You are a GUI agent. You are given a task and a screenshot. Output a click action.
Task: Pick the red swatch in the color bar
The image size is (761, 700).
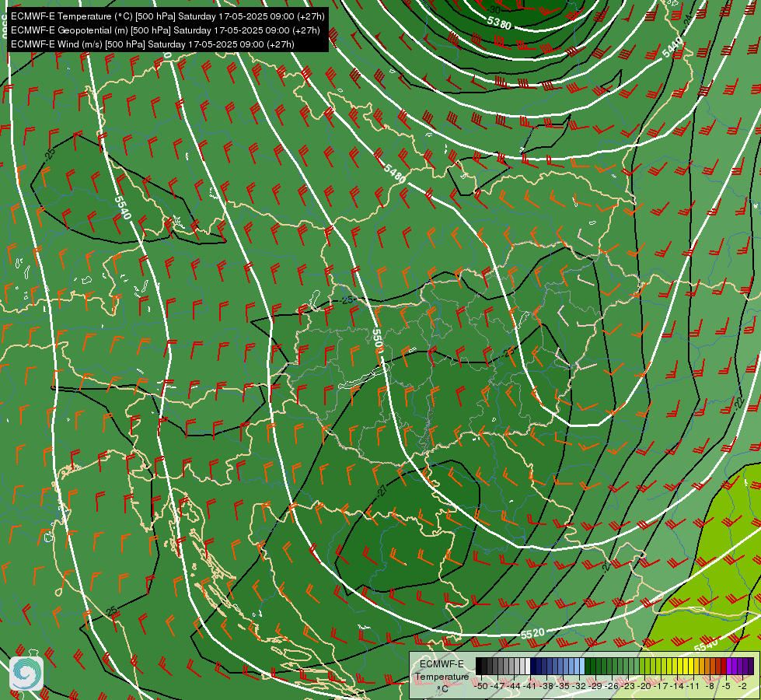[724, 666]
